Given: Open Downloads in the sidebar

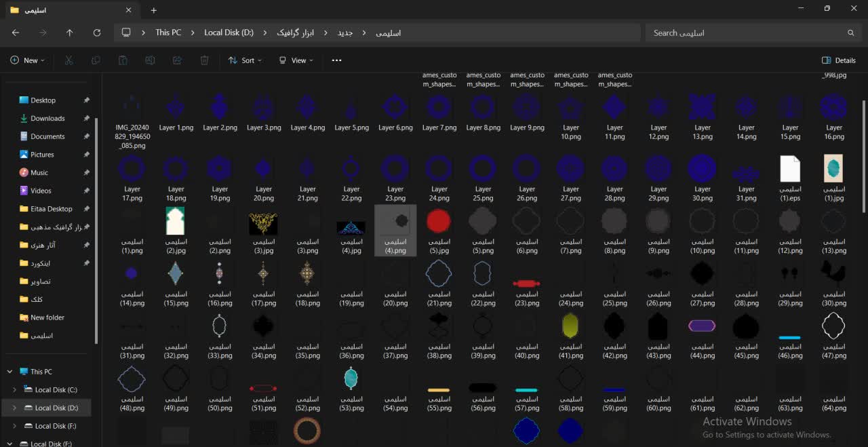Looking at the screenshot, I should (47, 119).
